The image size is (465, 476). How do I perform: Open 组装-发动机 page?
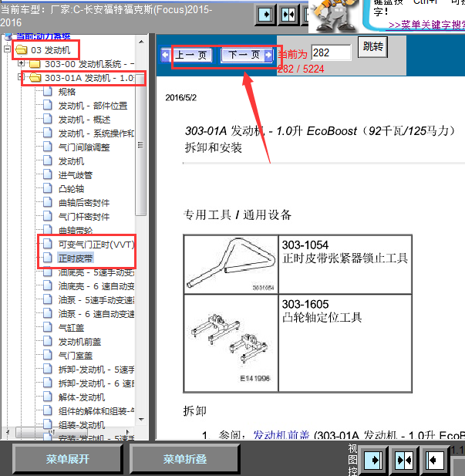(x=82, y=425)
